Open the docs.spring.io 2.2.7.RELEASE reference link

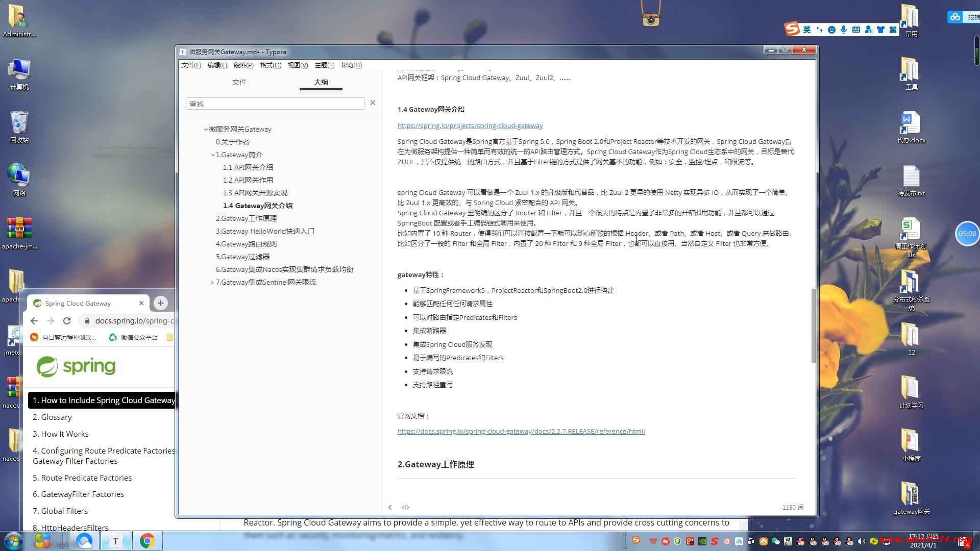click(x=521, y=431)
